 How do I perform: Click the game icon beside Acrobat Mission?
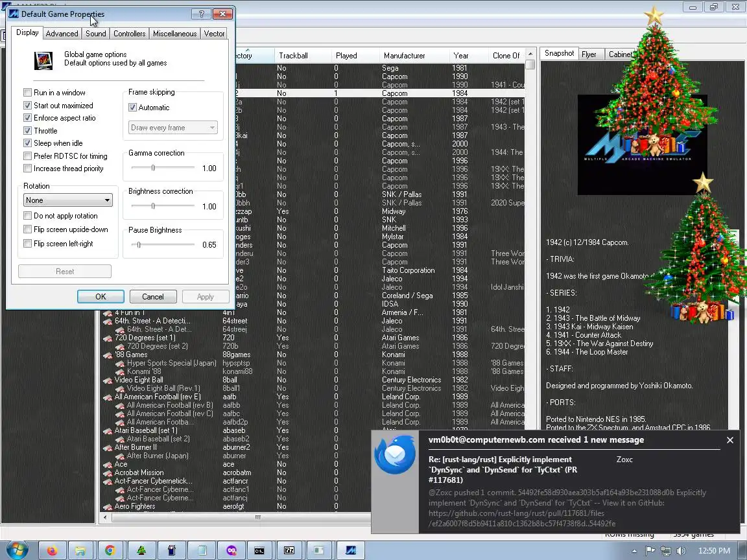click(108, 473)
